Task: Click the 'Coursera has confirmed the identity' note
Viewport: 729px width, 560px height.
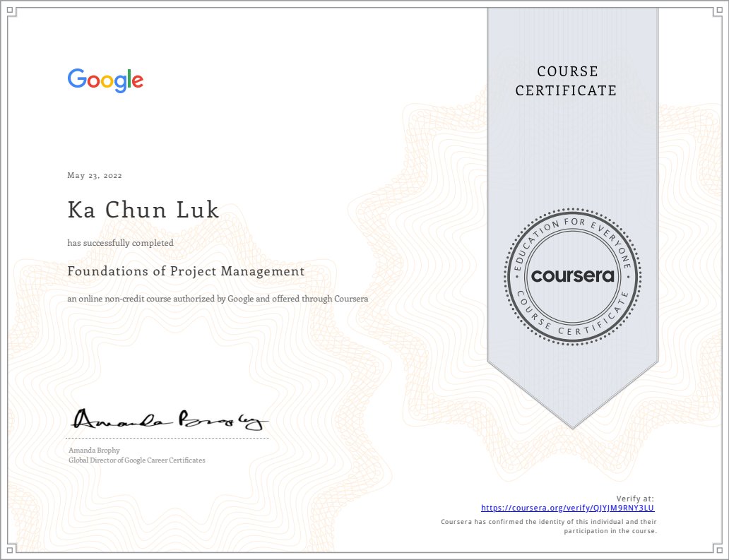Action: click(x=549, y=526)
